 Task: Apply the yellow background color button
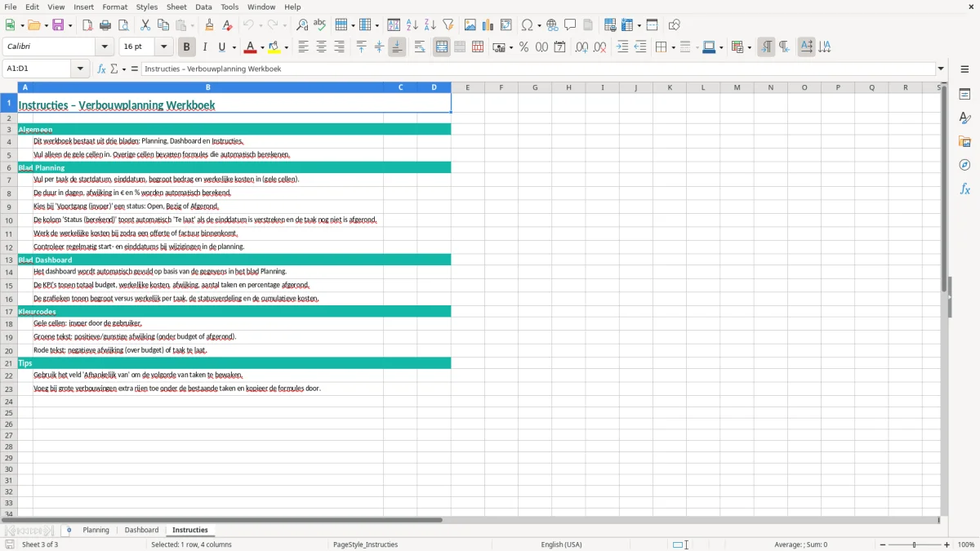(x=274, y=47)
